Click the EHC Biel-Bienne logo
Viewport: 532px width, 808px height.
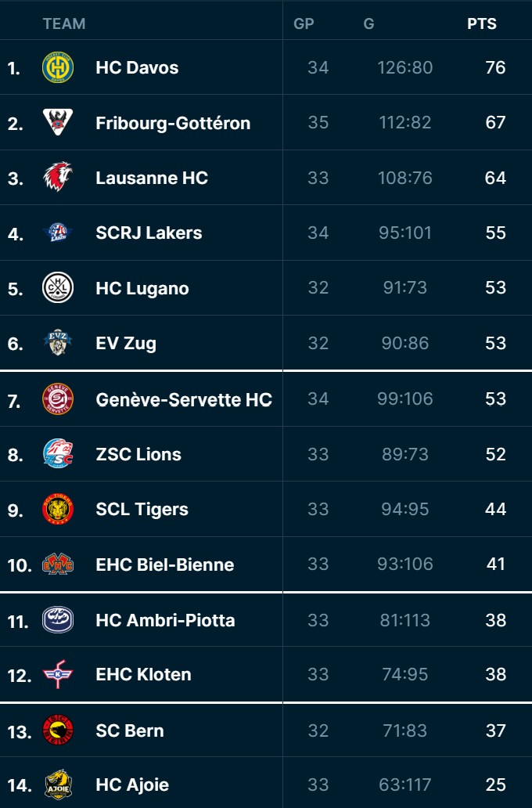[58, 565]
